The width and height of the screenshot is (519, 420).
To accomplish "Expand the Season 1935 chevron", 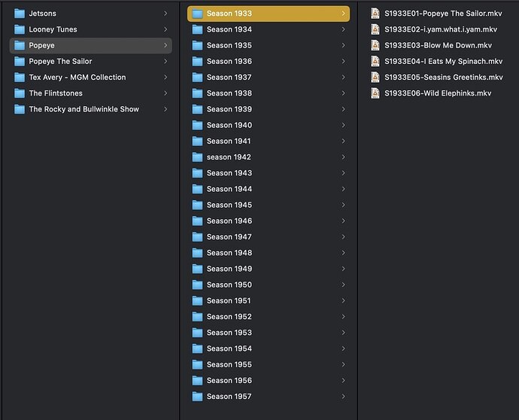I will (343, 45).
